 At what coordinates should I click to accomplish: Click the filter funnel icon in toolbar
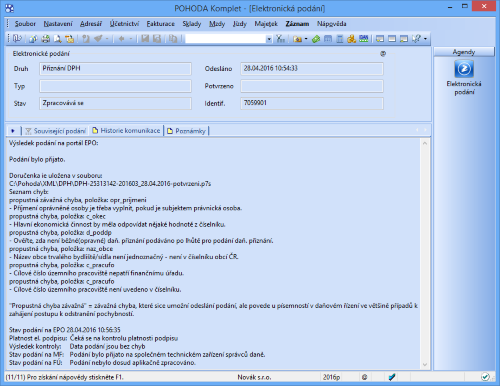click(x=280, y=39)
